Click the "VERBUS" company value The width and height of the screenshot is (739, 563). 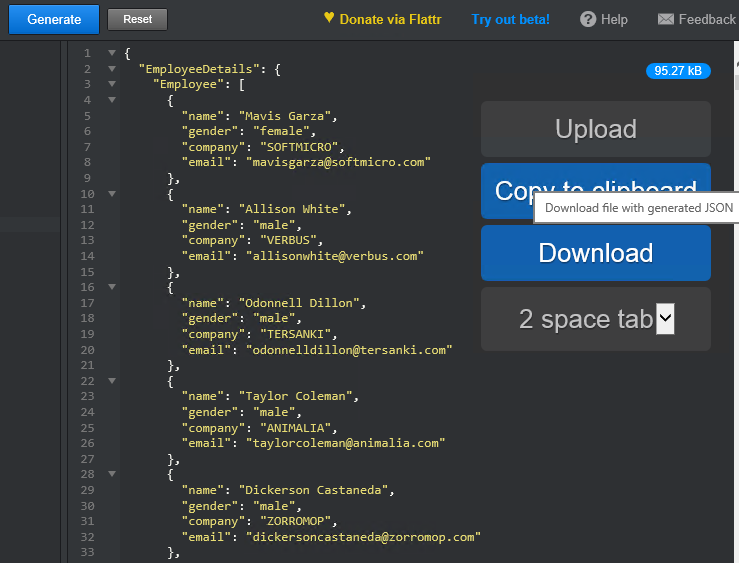click(x=288, y=240)
